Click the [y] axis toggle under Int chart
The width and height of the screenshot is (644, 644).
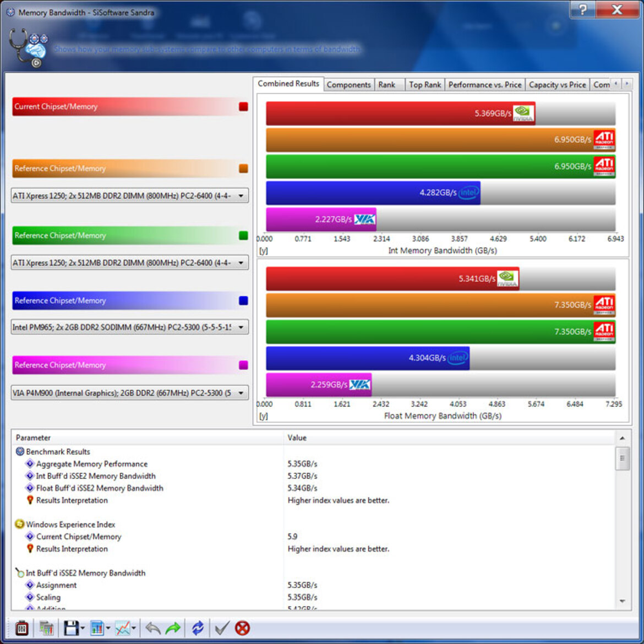[x=263, y=250]
